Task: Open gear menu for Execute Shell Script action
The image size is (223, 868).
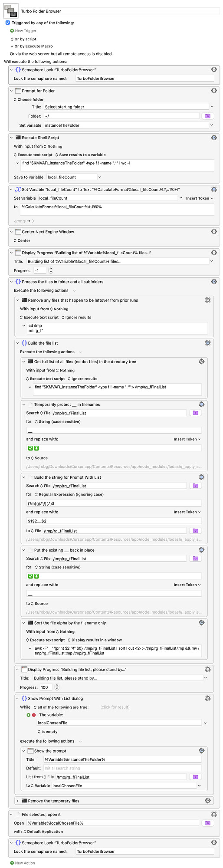Action: [213, 137]
